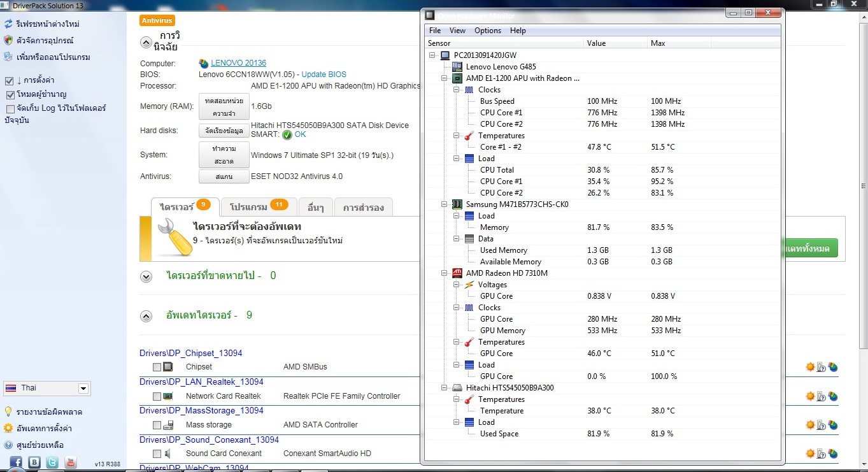Click the refresh window icon in DriverPack sidebar

tap(8, 24)
